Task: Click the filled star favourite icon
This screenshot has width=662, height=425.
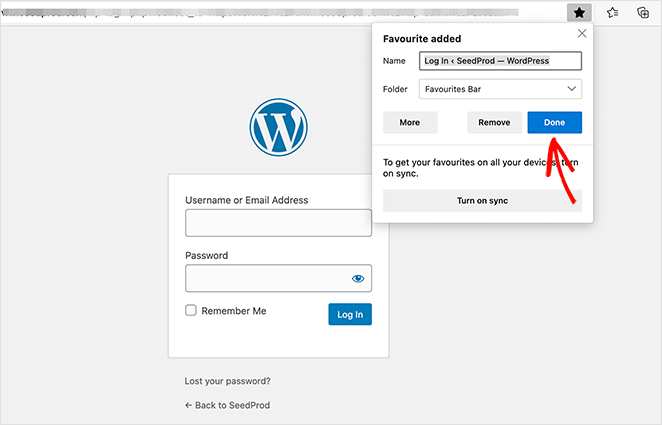Action: click(579, 12)
